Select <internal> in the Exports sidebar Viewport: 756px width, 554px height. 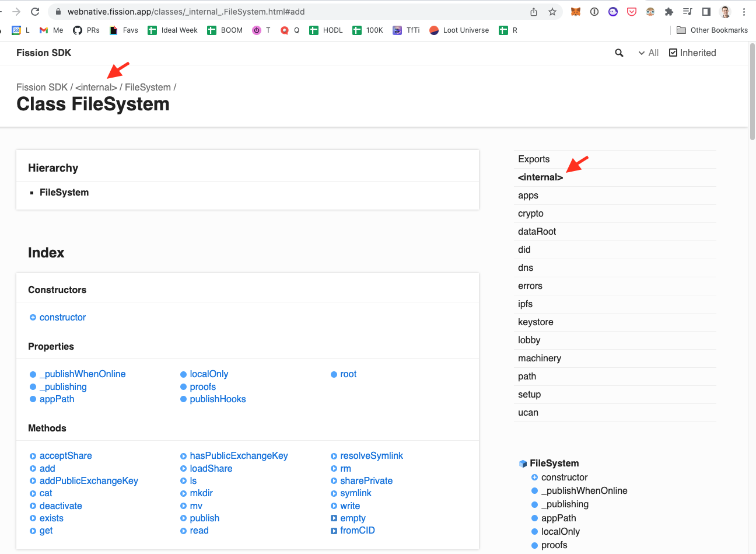click(x=540, y=177)
